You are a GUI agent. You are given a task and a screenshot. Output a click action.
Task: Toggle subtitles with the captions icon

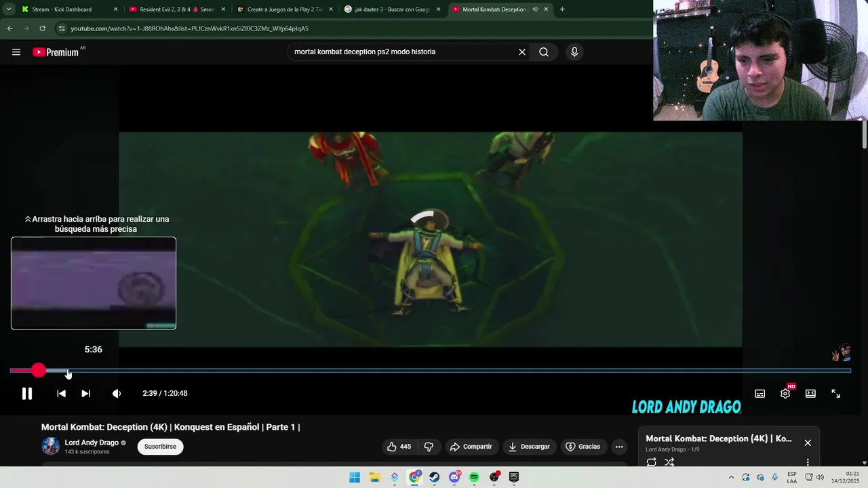[760, 393]
